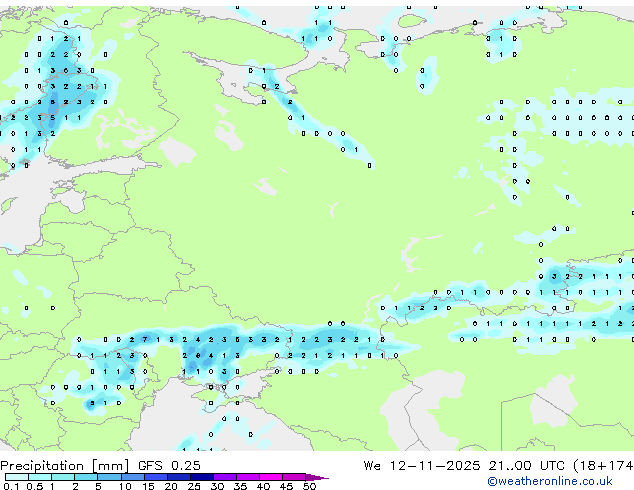Image resolution: width=634 pixels, height=490 pixels.
Task: Pick the 45–50 mm legend swatch
Action: pyautogui.click(x=294, y=477)
